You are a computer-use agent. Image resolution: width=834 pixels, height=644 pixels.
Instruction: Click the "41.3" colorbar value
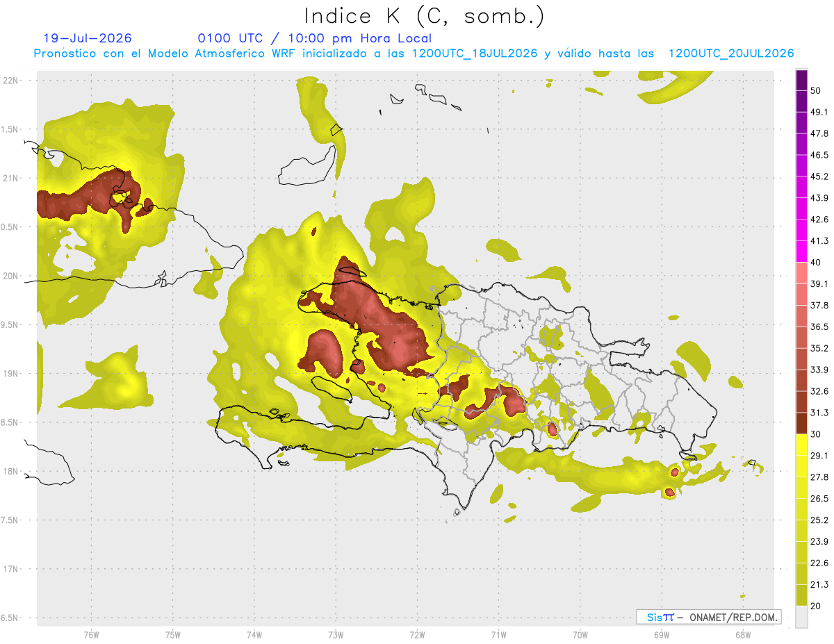coord(819,241)
